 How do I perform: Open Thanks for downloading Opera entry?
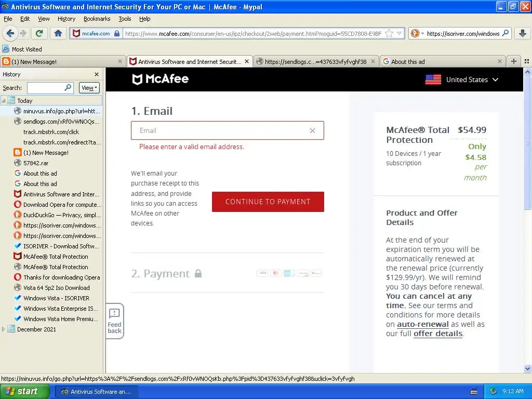point(57,277)
